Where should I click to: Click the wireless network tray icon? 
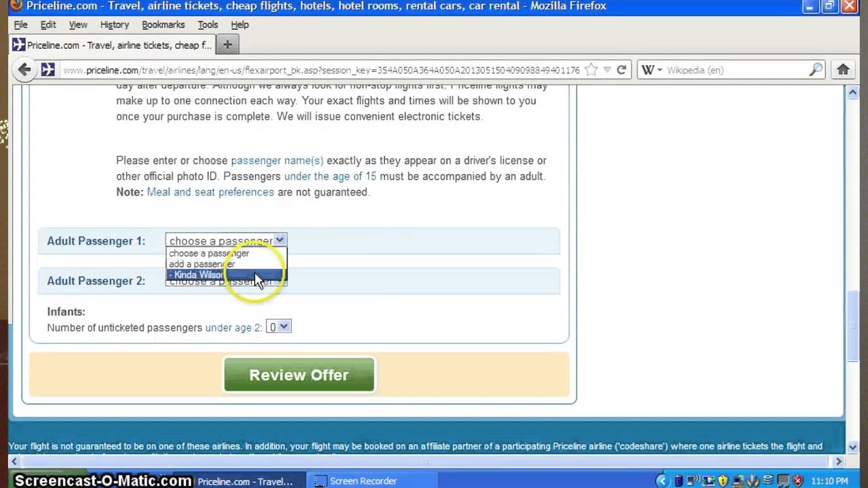pos(694,481)
